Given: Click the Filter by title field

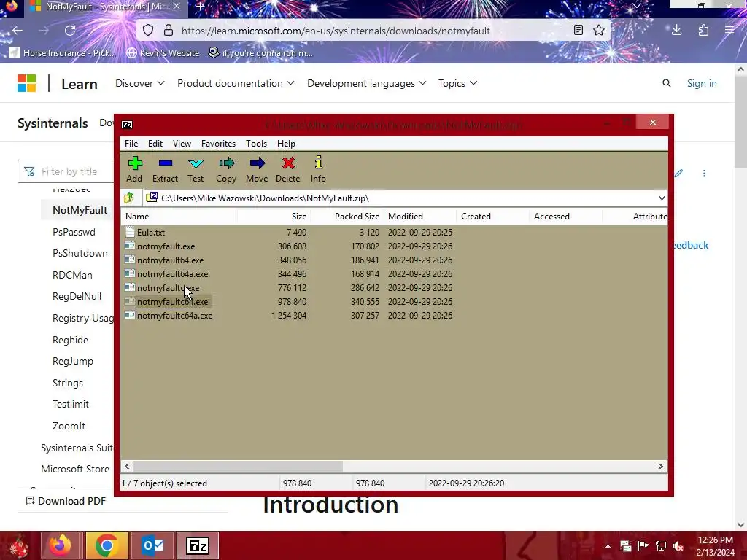Looking at the screenshot, I should coord(66,171).
